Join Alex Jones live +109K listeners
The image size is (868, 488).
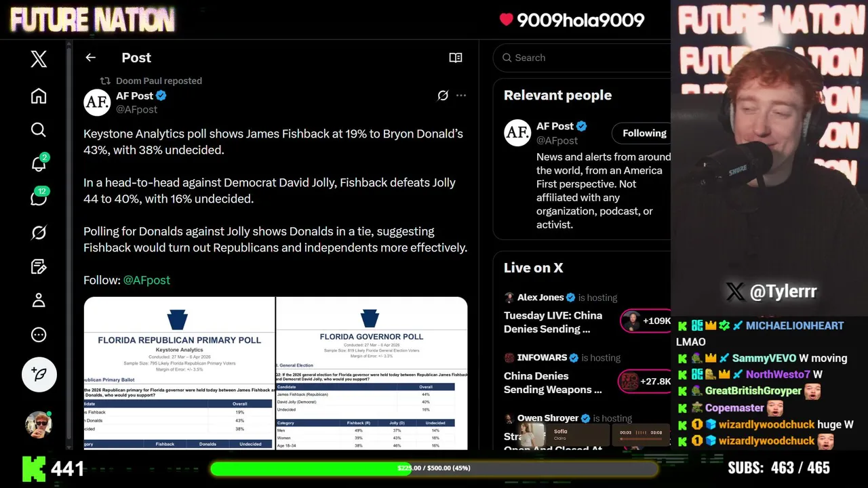point(646,321)
